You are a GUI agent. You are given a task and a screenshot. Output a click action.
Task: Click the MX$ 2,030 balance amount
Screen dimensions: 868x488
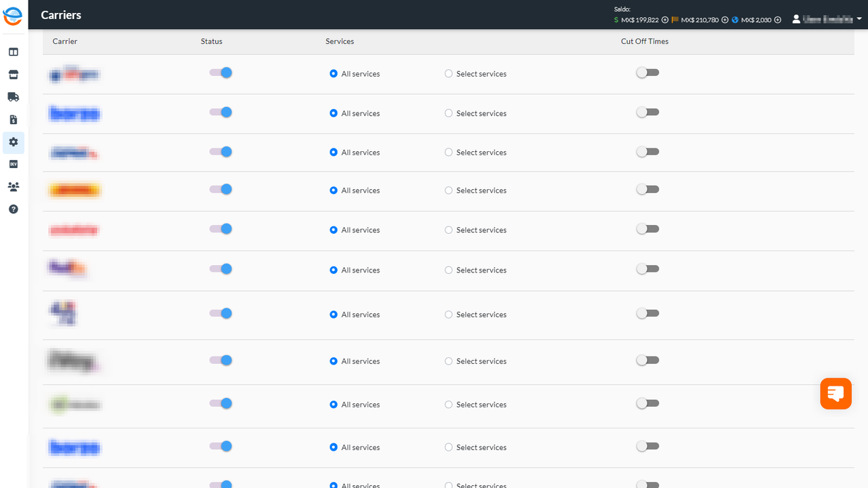point(756,20)
